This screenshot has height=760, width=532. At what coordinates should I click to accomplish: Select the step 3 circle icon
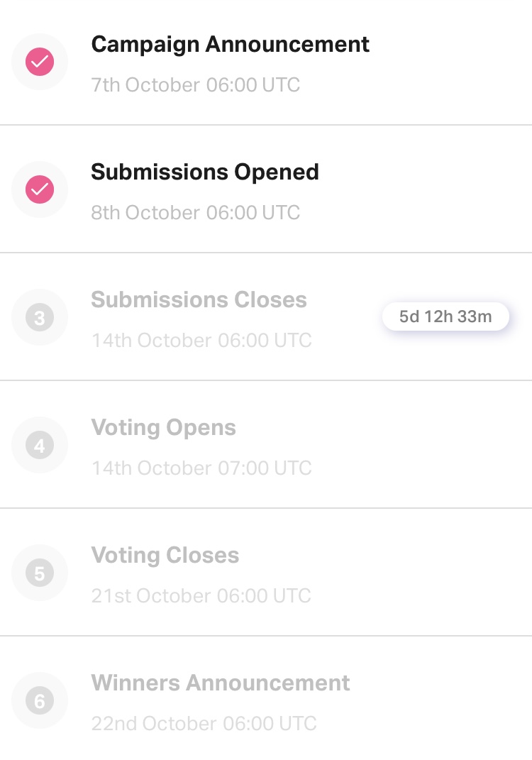click(40, 317)
